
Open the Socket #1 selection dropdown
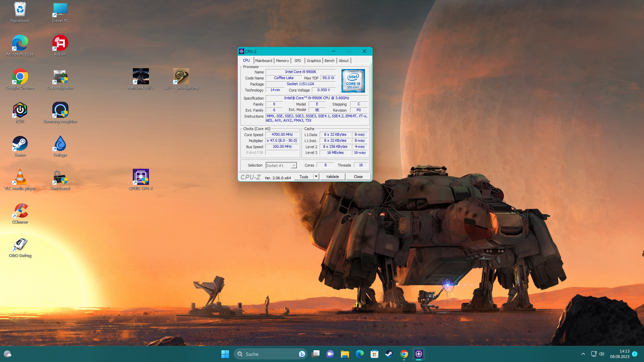pos(294,165)
